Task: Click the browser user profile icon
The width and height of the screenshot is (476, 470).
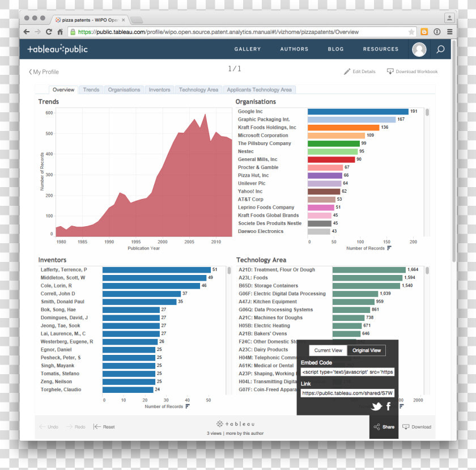Action: (x=449, y=18)
